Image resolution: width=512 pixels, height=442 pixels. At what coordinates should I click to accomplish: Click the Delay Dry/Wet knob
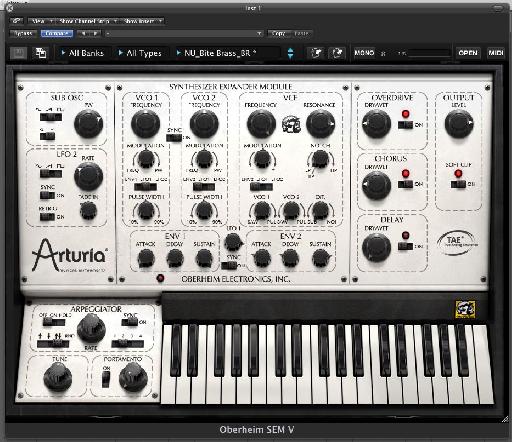(x=377, y=247)
